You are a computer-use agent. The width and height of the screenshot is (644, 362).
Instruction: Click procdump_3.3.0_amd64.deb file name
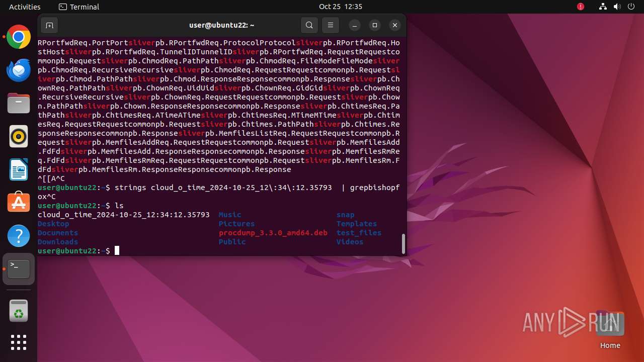273,233
